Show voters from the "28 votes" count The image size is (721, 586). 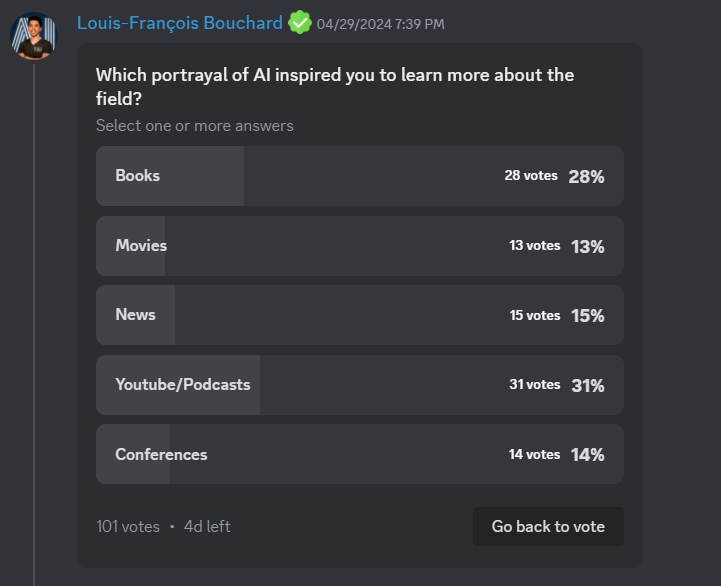pos(530,176)
